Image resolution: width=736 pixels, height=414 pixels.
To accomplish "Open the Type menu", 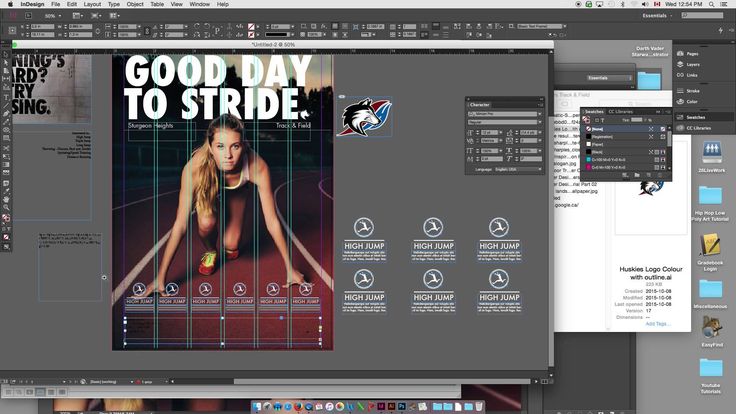I will (114, 4).
